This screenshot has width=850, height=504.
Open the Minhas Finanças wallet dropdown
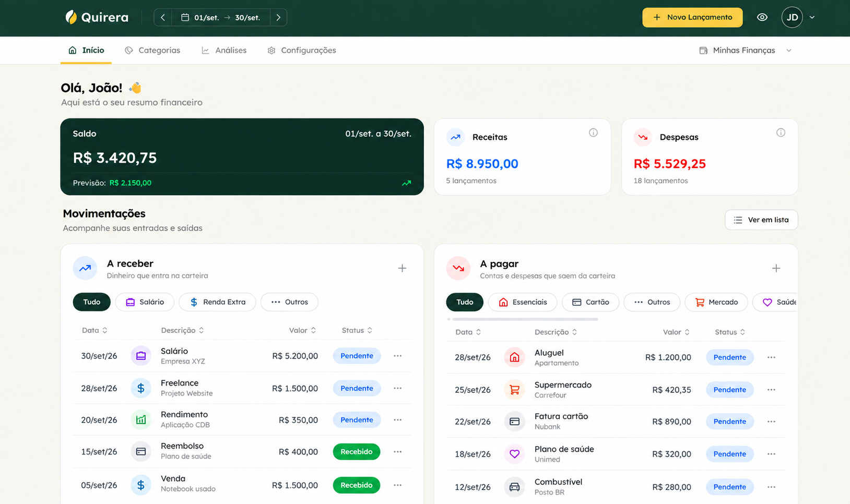[x=746, y=50]
